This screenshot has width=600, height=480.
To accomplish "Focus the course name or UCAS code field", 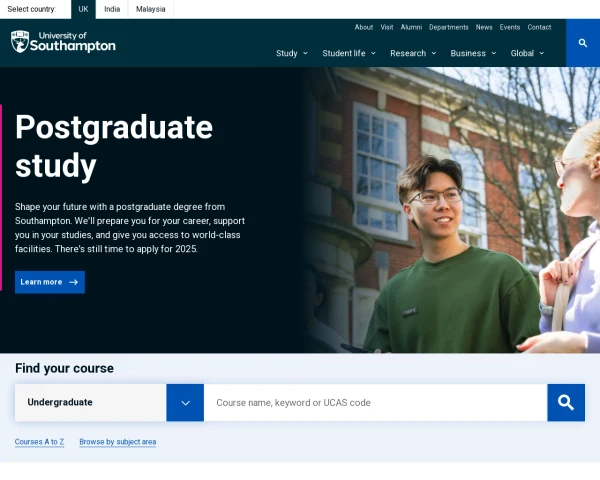I will click(375, 402).
